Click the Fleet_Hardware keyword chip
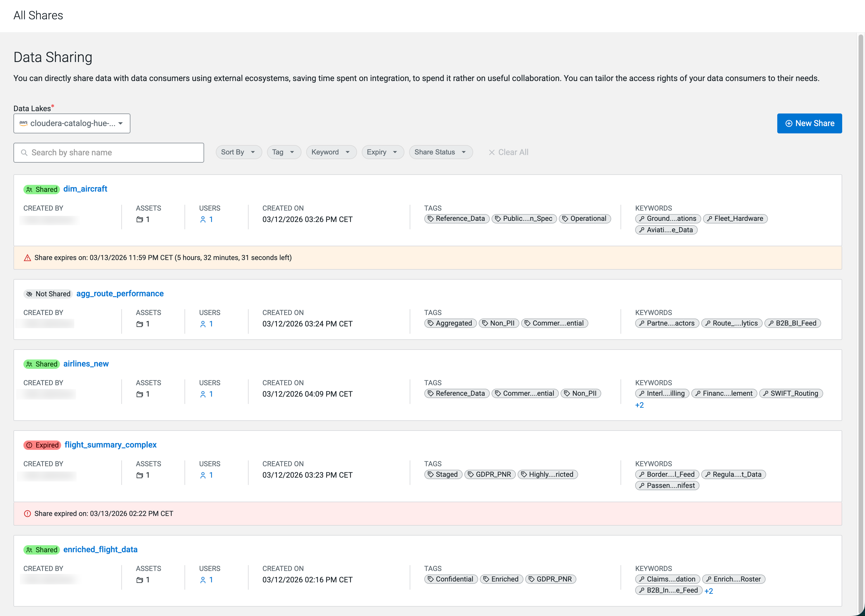The width and height of the screenshot is (865, 616). coord(735,219)
